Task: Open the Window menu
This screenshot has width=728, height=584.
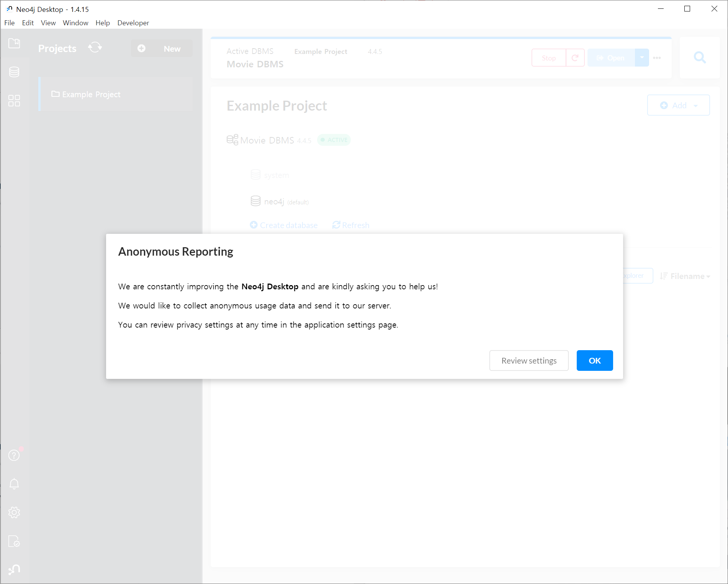Action: coord(75,23)
